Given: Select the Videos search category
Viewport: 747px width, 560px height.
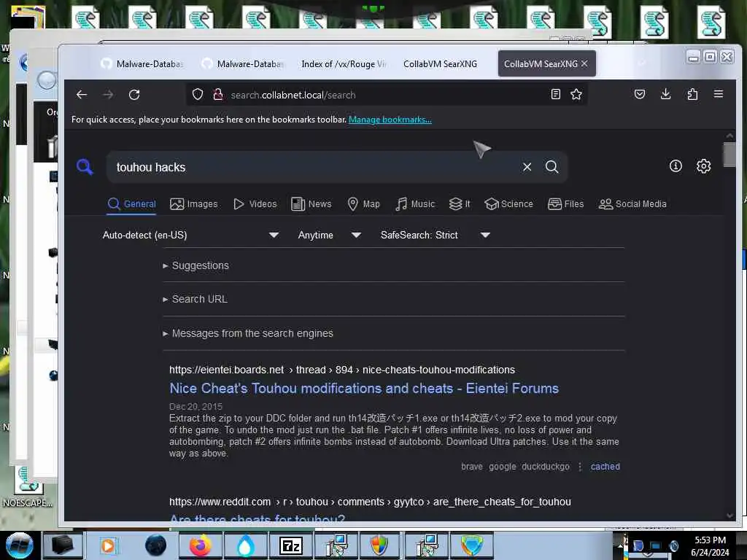Looking at the screenshot, I should coord(255,204).
